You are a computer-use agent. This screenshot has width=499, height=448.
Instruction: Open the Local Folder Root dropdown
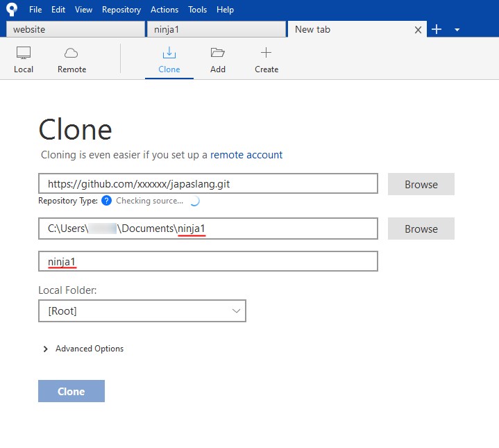tap(142, 311)
